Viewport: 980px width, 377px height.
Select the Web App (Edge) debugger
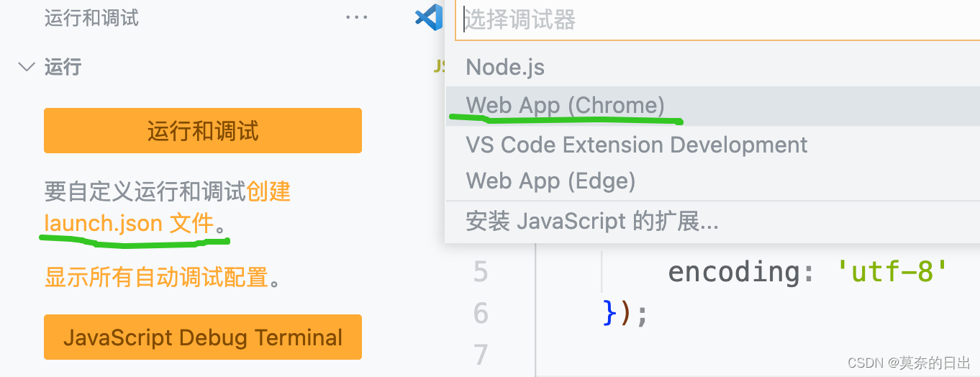pyautogui.click(x=550, y=181)
